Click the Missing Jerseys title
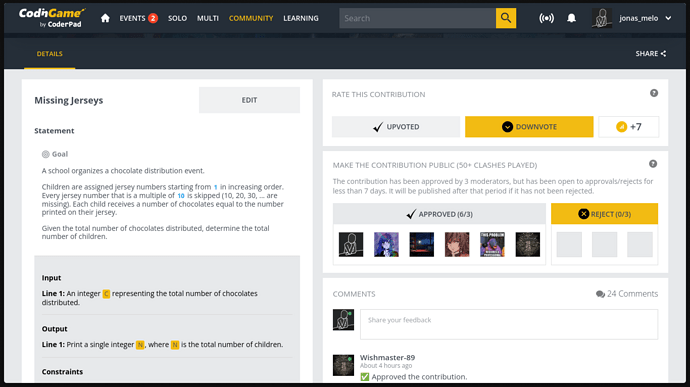690x387 pixels. click(x=69, y=100)
